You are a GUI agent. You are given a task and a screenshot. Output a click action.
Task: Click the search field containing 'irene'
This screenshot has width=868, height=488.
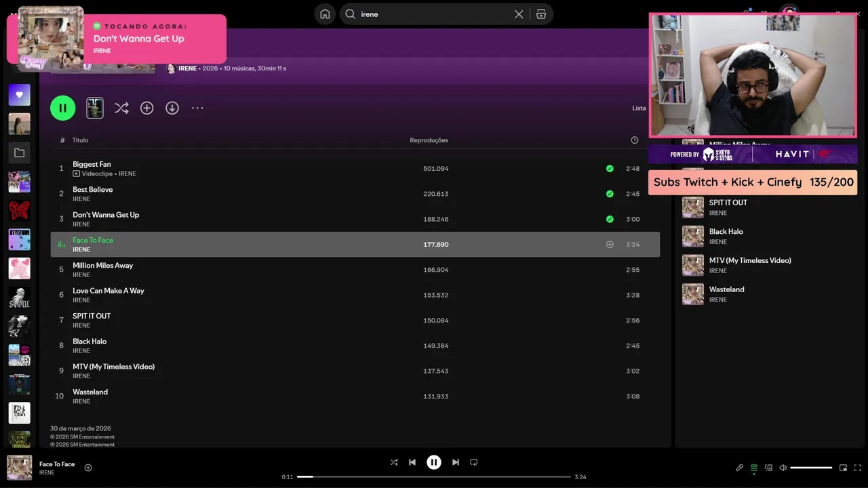point(434,14)
